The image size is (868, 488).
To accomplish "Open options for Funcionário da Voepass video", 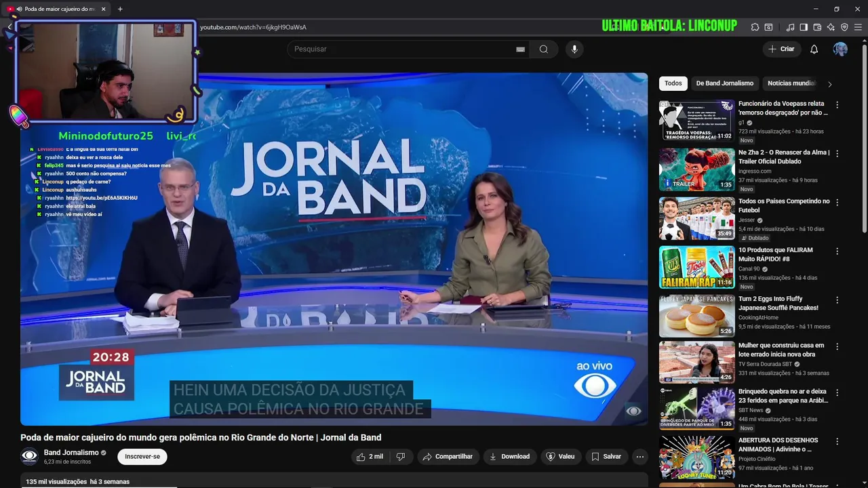I will pos(837,105).
